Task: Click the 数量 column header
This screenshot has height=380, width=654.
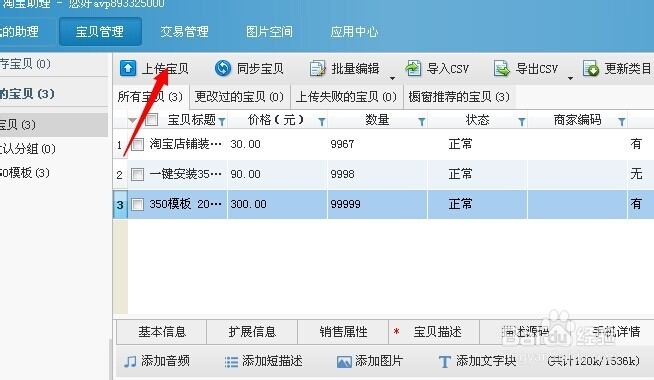Action: point(377,120)
